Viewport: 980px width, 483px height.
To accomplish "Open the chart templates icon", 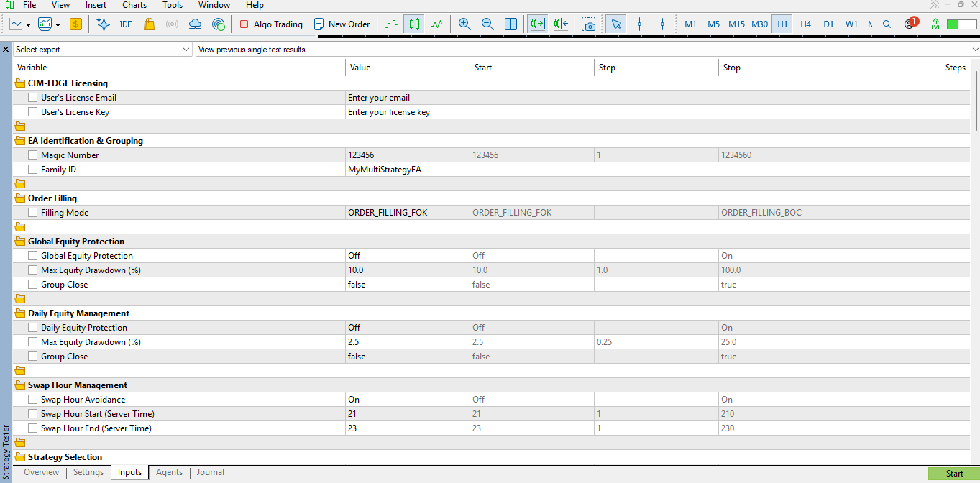I will click(x=45, y=24).
